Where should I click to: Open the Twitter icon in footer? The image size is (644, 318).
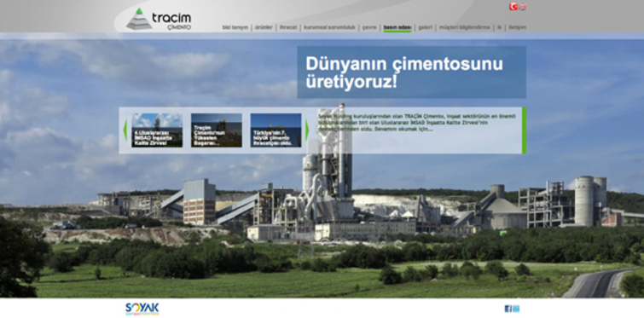tap(516, 309)
